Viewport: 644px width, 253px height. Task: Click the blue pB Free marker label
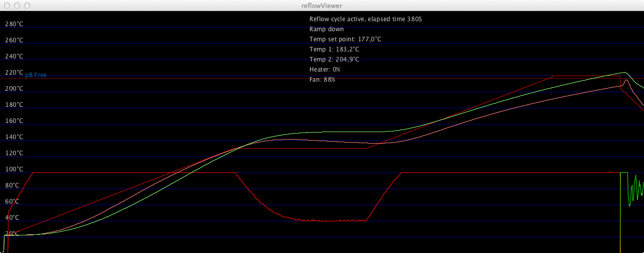(36, 75)
